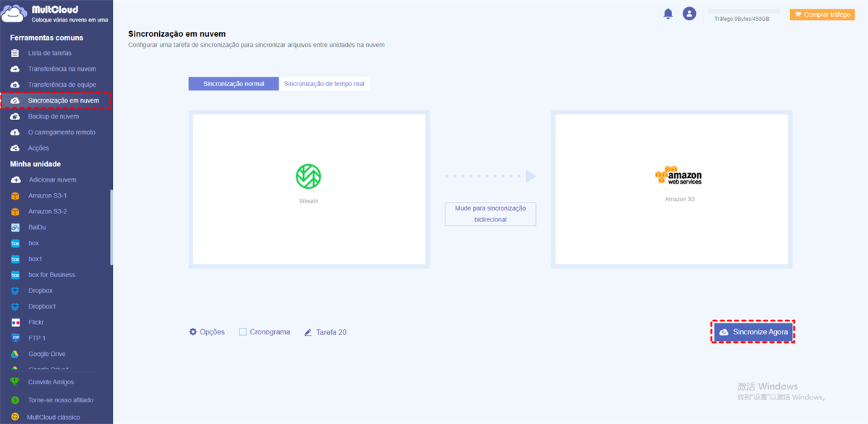The width and height of the screenshot is (868, 424).
Task: Click the FTP 1 drive icon
Action: point(15,338)
